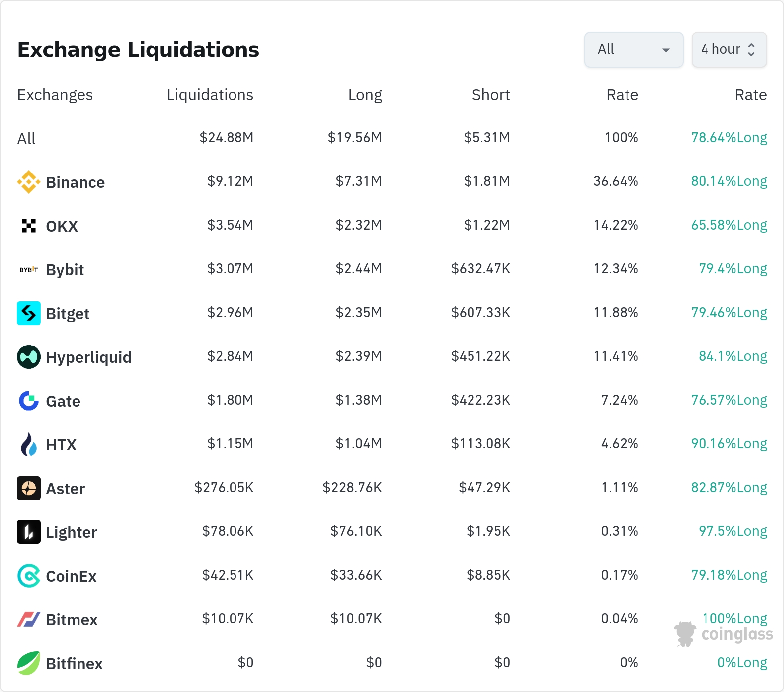Click the OKX logo icon

(x=29, y=226)
